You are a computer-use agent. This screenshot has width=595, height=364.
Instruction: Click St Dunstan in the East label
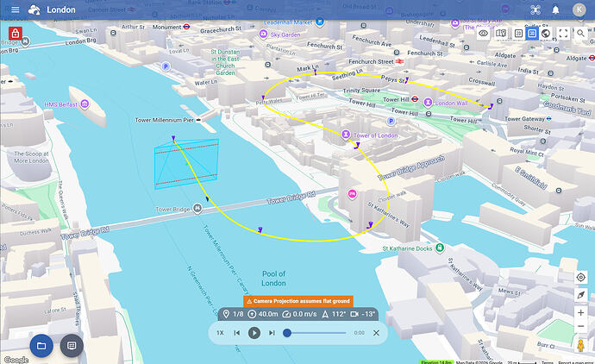tap(225, 62)
